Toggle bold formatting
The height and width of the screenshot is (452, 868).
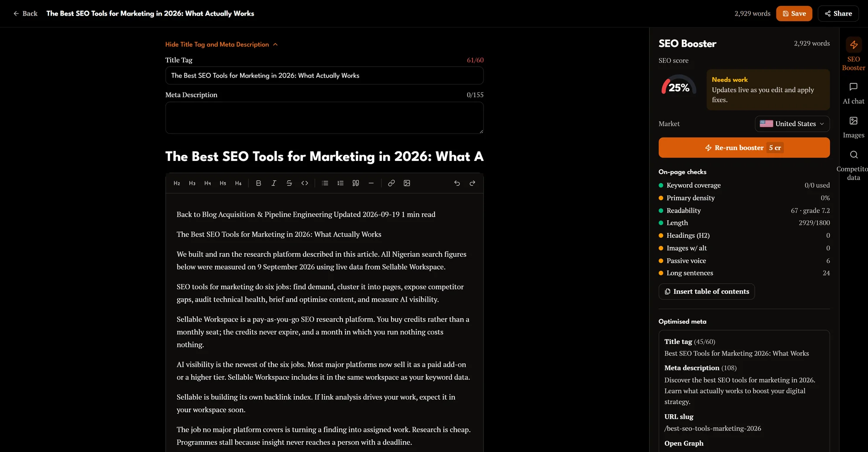(x=259, y=183)
